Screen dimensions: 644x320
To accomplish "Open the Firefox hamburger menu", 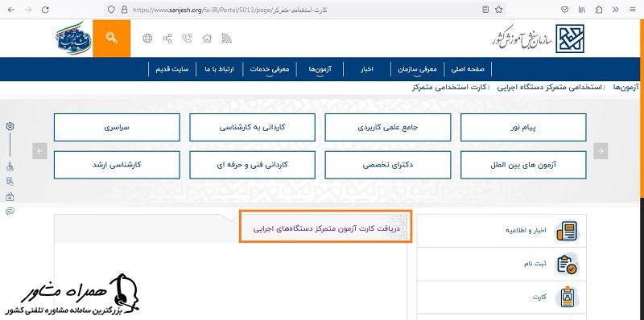I will pos(632,10).
